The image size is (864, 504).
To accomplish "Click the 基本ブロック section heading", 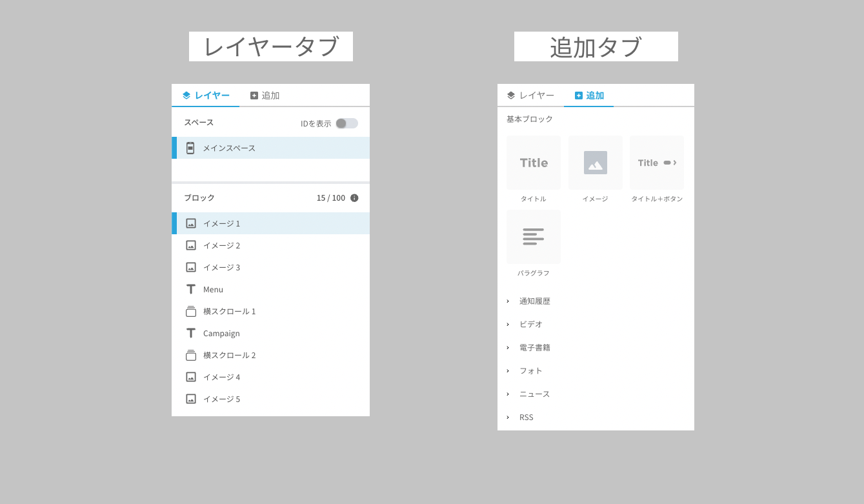I will click(530, 119).
